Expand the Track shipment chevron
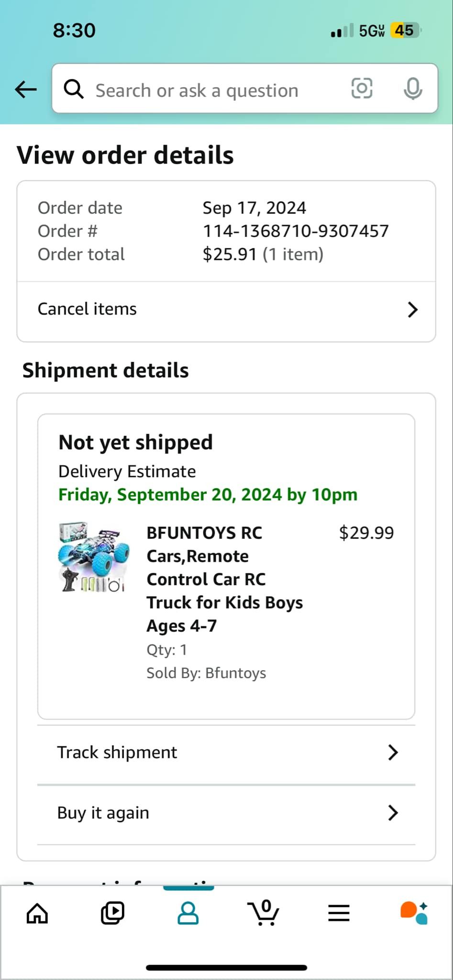 point(393,753)
